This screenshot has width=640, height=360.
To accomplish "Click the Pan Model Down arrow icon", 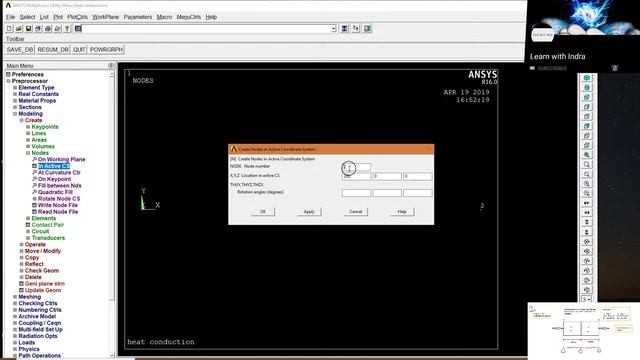I will tap(587, 232).
